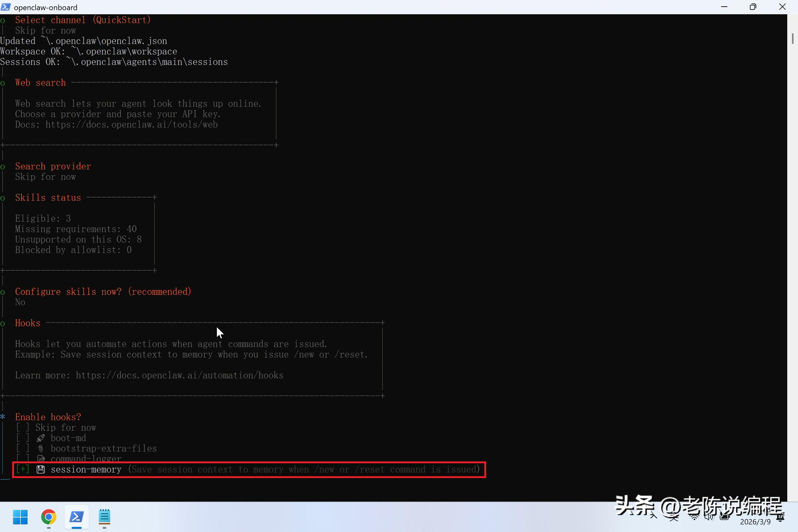Uncheck the session-memory hook checkbox
Image resolution: width=798 pixels, height=532 pixels.
(x=23, y=470)
